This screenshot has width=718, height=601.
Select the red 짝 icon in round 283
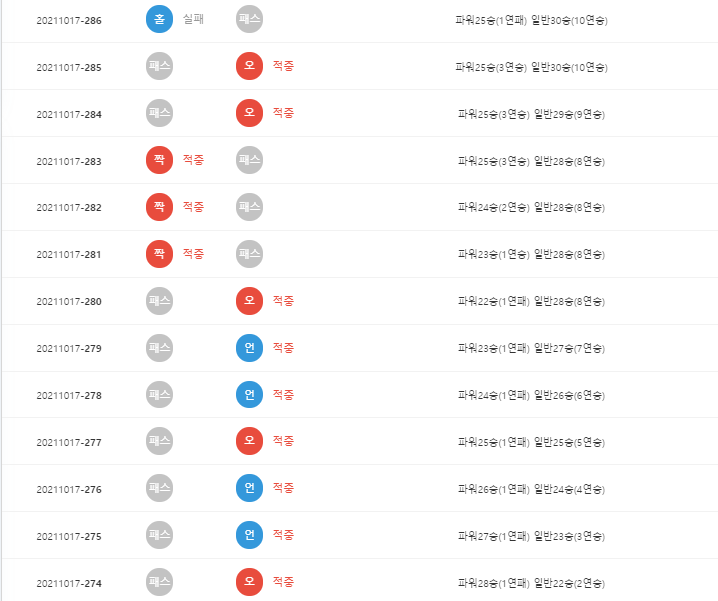(x=159, y=160)
